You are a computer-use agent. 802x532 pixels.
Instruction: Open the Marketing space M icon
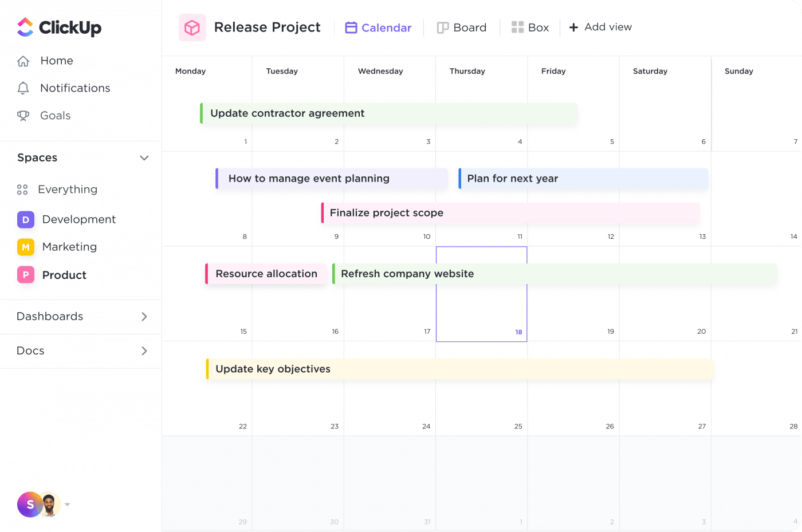pyautogui.click(x=26, y=247)
